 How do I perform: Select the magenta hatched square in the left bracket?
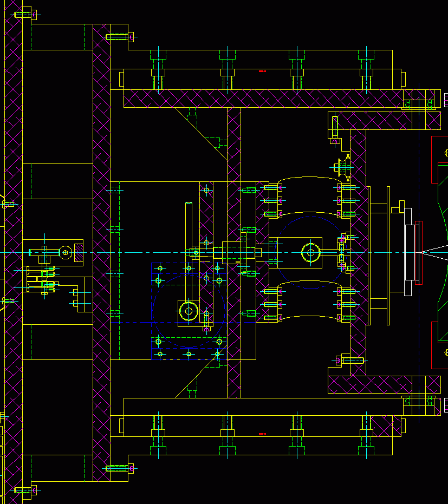coord(79,252)
